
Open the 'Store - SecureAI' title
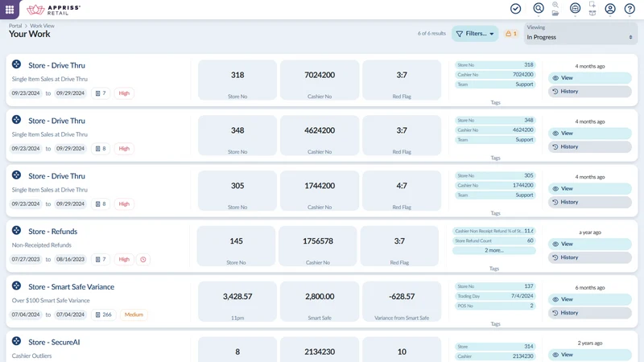(x=54, y=343)
